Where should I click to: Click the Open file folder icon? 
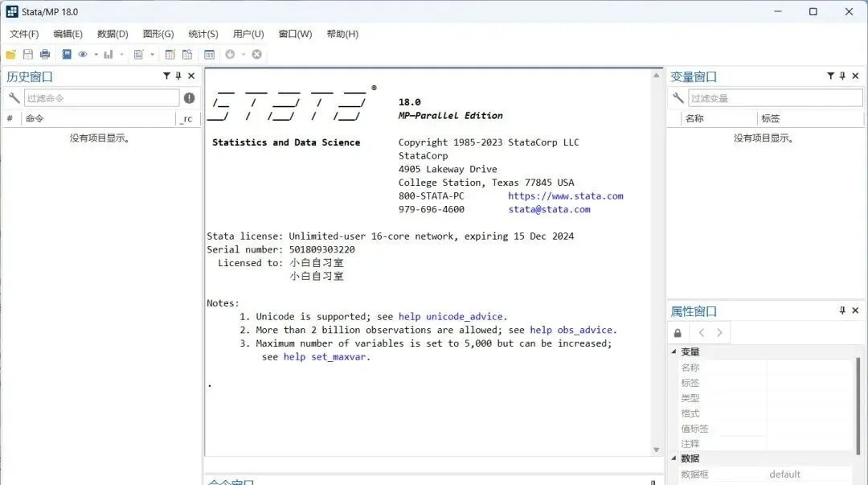[x=11, y=55]
